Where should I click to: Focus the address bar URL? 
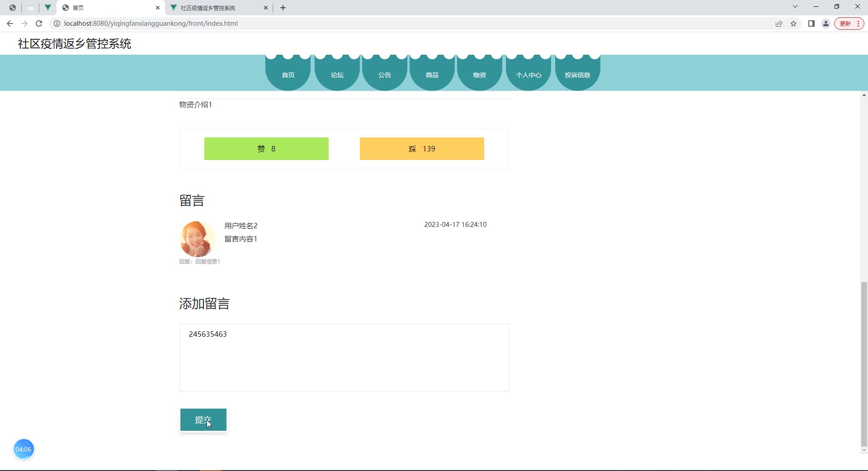pos(151,24)
